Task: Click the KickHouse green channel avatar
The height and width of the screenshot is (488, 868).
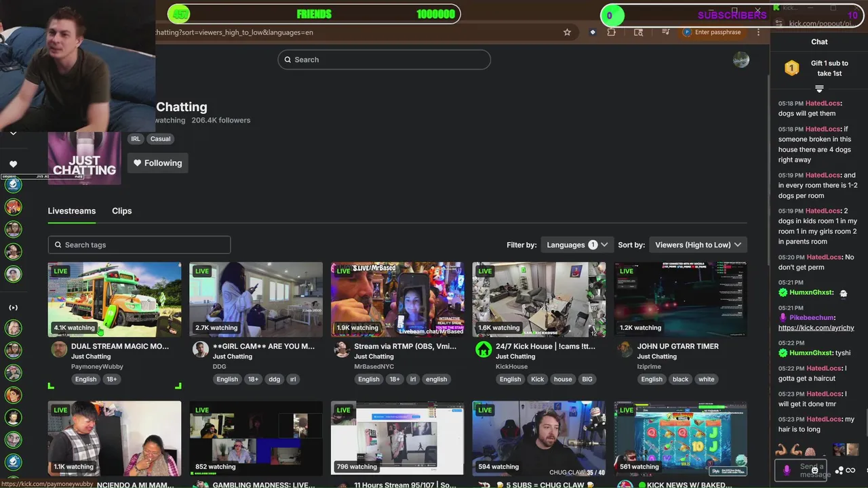Action: (x=484, y=349)
